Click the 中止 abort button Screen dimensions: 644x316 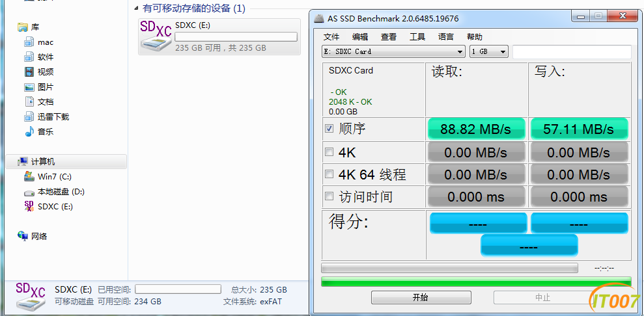[x=543, y=297]
